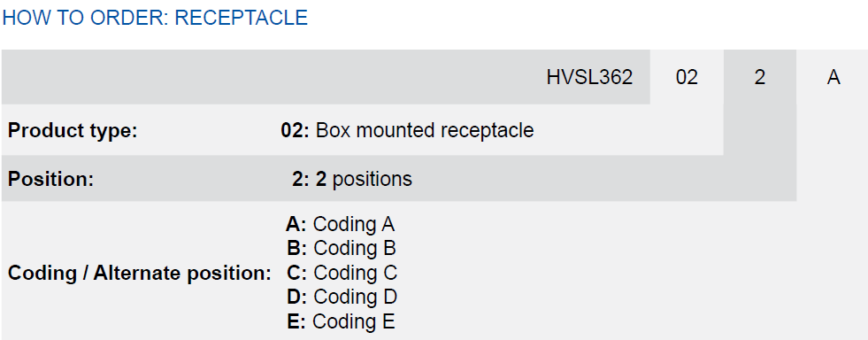The image size is (868, 340).
Task: Click the 2 position code cell
Action: 759,78
